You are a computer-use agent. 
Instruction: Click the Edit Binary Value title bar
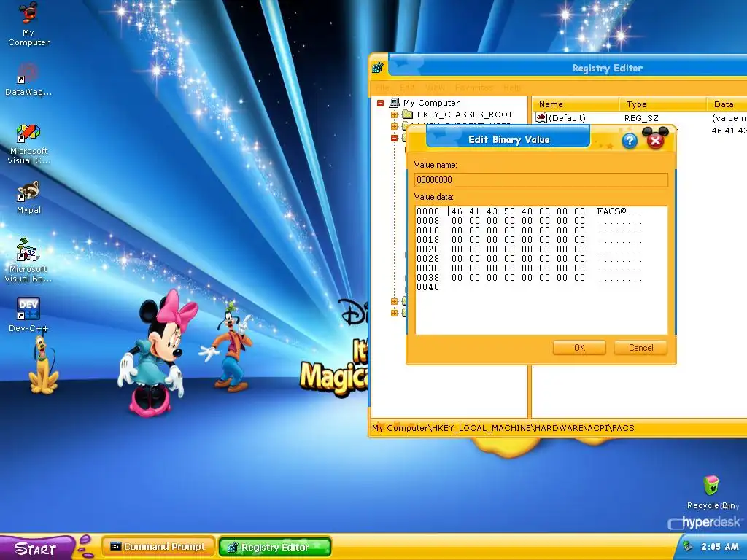508,139
